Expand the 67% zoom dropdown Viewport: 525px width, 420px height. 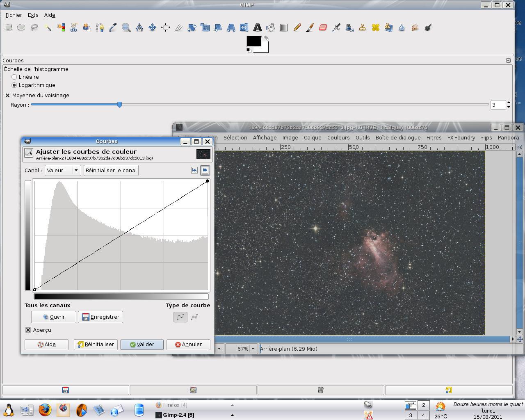coord(253,349)
